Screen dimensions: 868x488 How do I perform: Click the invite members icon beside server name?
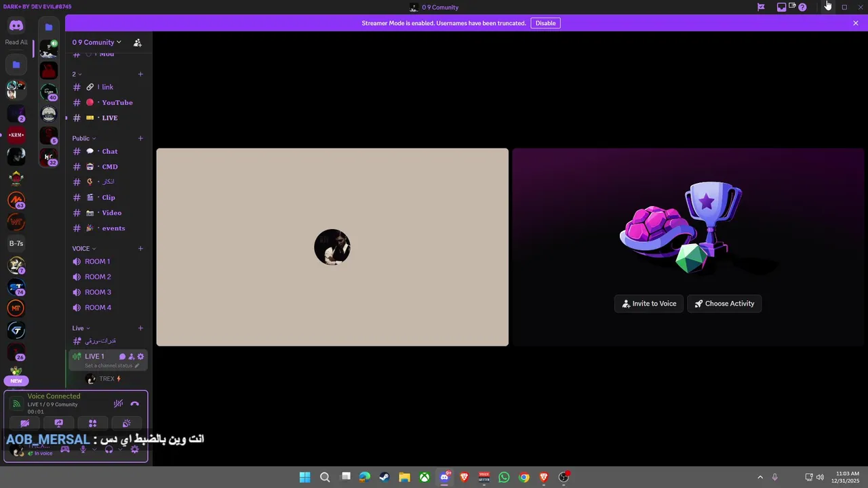coord(138,42)
